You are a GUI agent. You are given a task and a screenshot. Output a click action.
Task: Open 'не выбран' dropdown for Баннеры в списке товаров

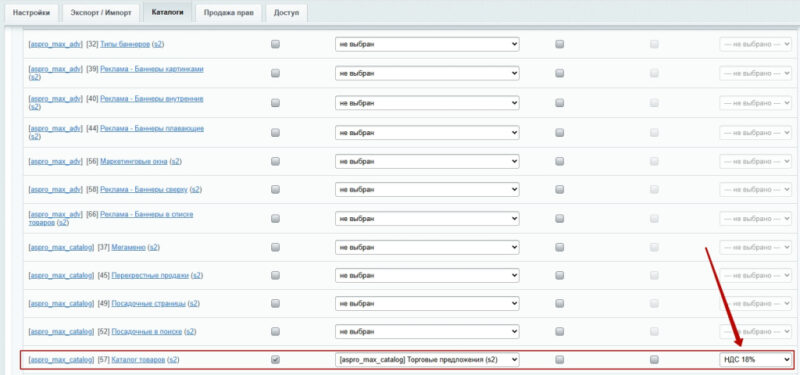[427, 218]
